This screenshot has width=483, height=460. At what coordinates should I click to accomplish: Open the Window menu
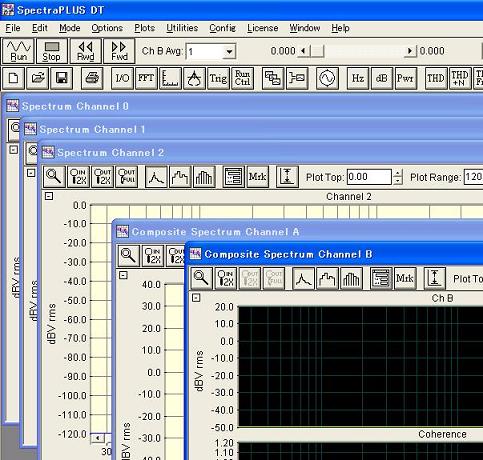click(305, 28)
